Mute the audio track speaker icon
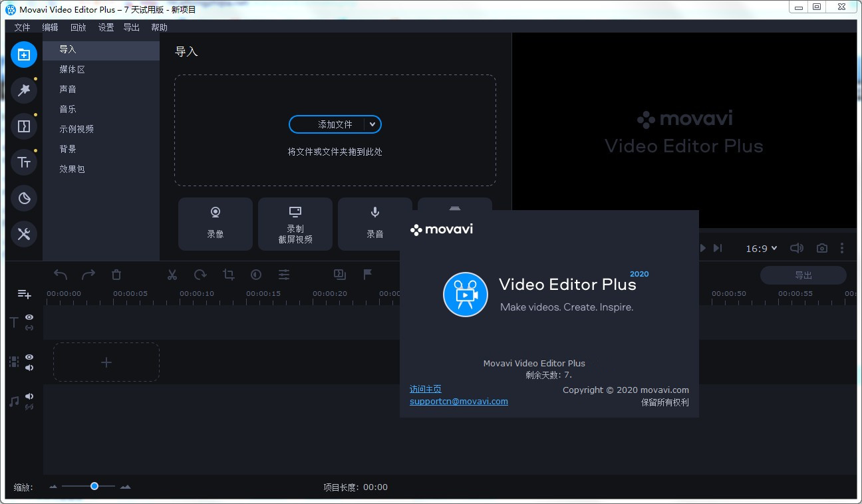Viewport: 862px width, 504px height. (29, 396)
